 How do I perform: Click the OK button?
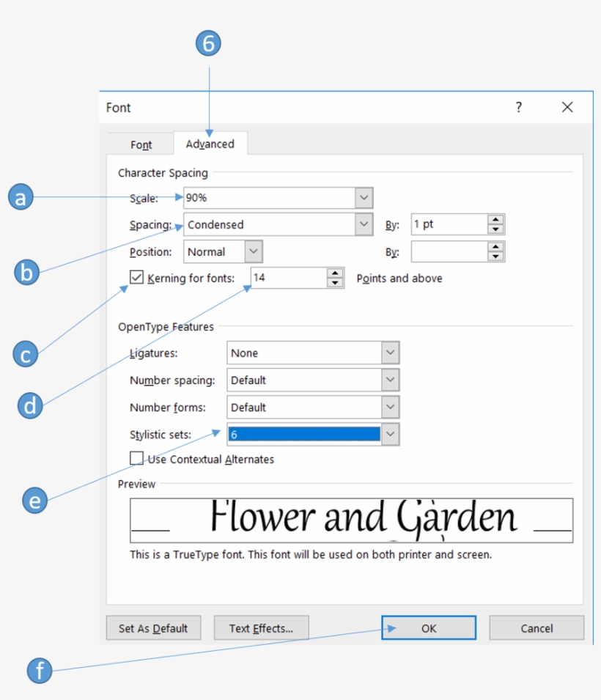429,628
